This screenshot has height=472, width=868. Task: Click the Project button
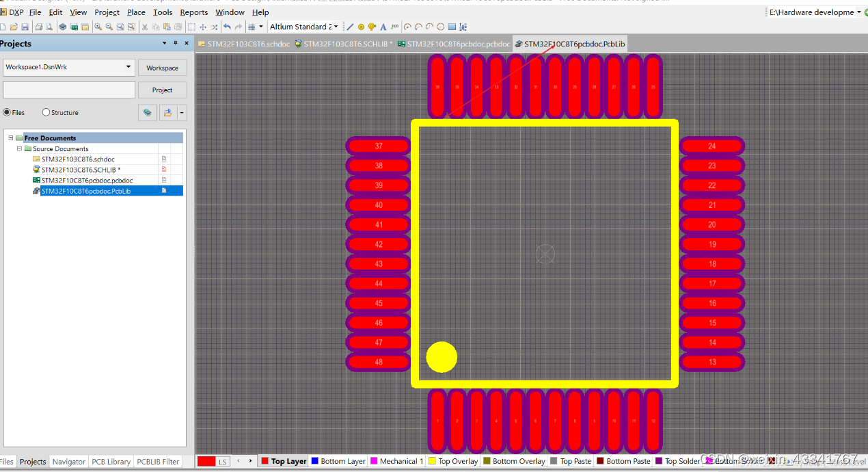(x=162, y=90)
